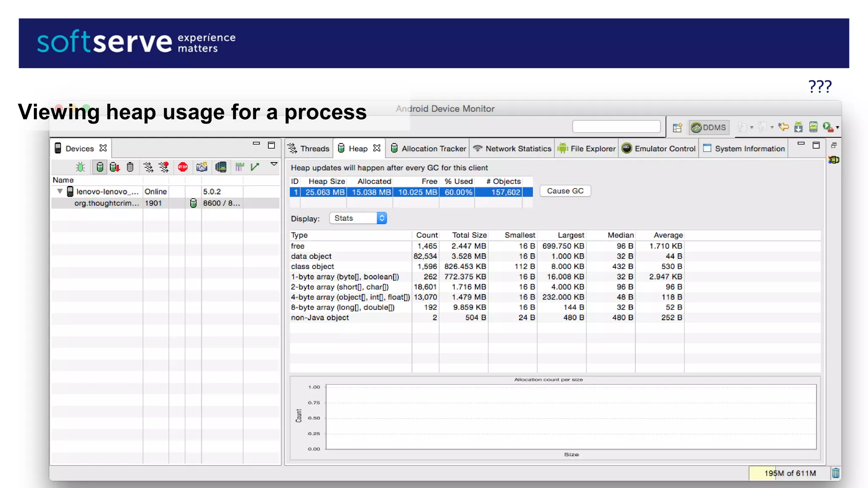The height and width of the screenshot is (488, 868).
Task: Select the DDMS perspective button
Action: [709, 128]
